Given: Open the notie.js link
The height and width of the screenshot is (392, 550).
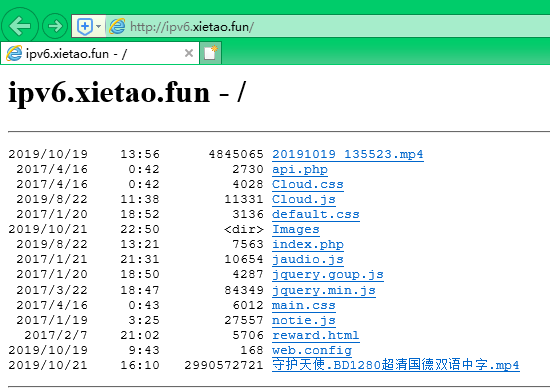Looking at the screenshot, I should (x=304, y=321).
